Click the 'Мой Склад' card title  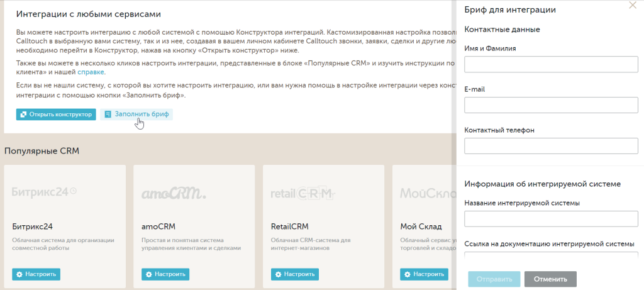coord(421,226)
